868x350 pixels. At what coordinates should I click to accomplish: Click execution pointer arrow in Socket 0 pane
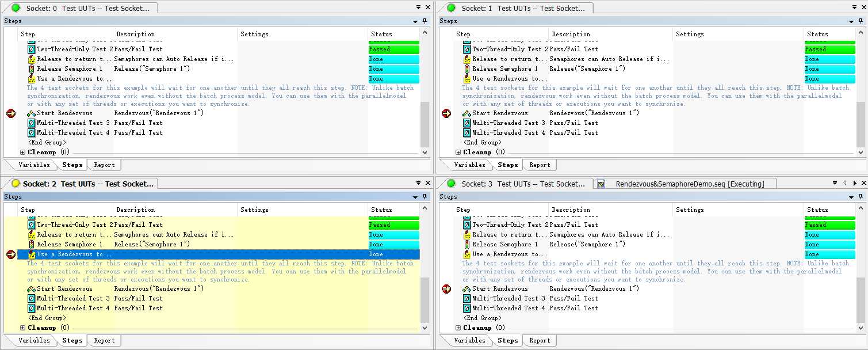[x=11, y=113]
